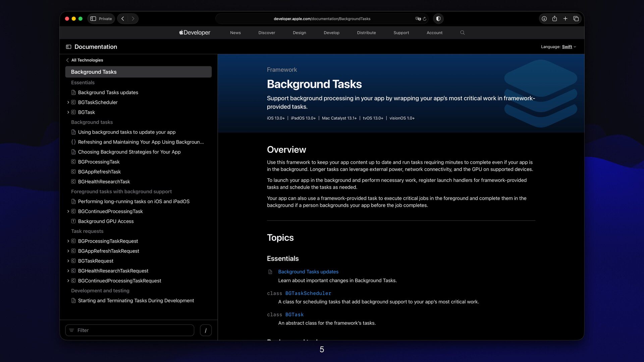
Task: Open the tab overview icon
Action: (576, 19)
